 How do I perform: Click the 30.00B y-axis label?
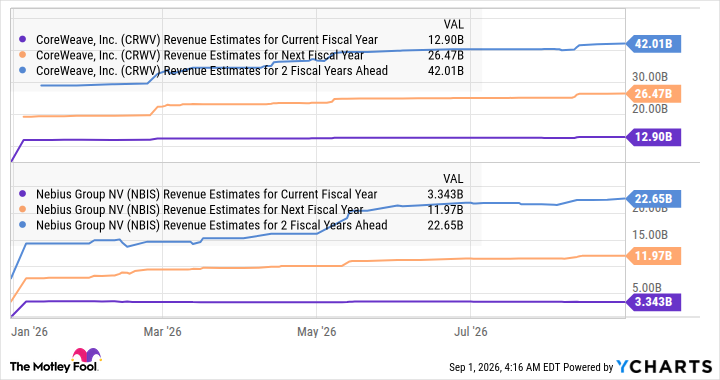coord(650,77)
